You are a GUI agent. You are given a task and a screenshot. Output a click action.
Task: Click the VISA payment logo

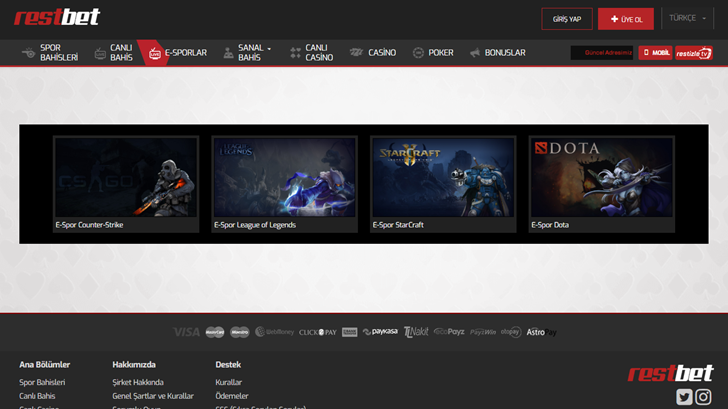(x=186, y=332)
